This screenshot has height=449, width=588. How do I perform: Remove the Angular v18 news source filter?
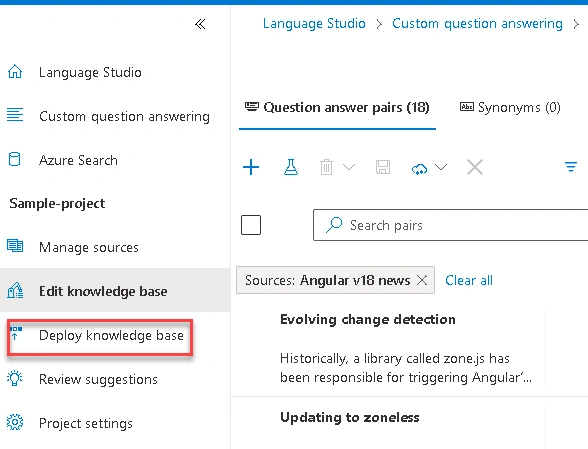pos(422,280)
